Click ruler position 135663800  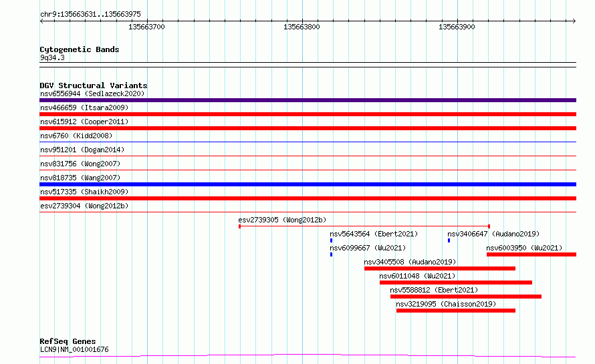(x=302, y=27)
